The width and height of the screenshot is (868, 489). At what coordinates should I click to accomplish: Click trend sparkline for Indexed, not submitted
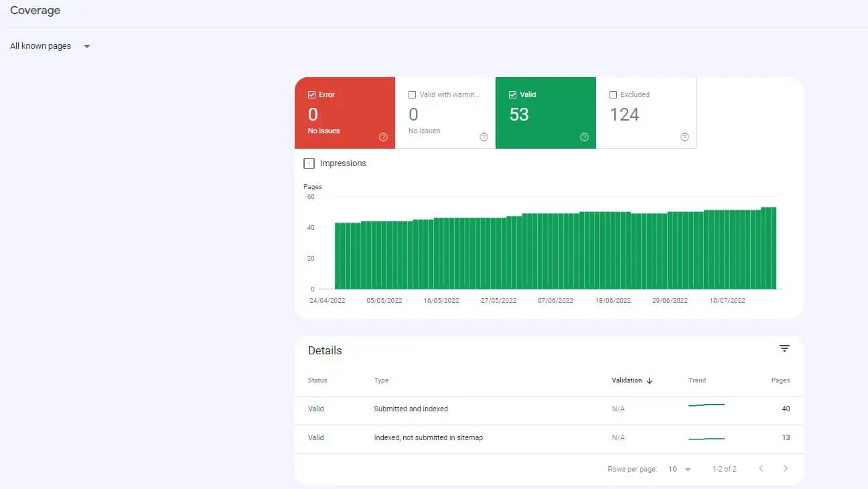707,439
